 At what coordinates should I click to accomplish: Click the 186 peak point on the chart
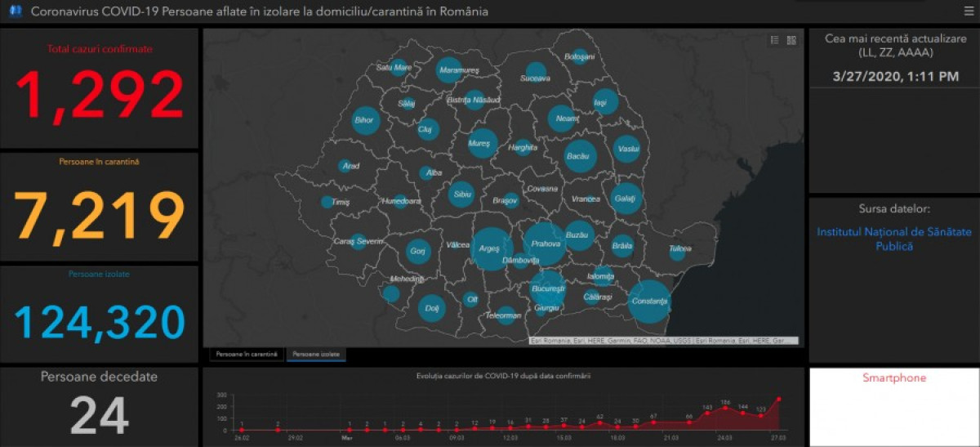(x=725, y=408)
